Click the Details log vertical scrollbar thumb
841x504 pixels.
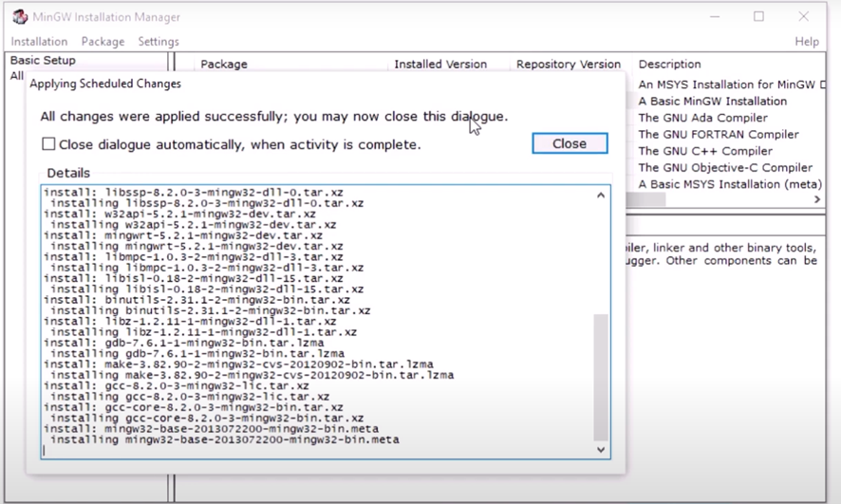(600, 376)
